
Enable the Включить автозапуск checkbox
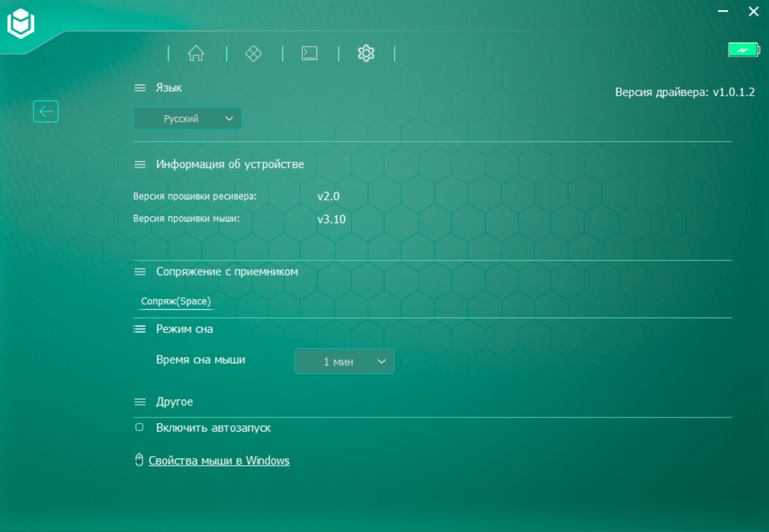coord(139,427)
